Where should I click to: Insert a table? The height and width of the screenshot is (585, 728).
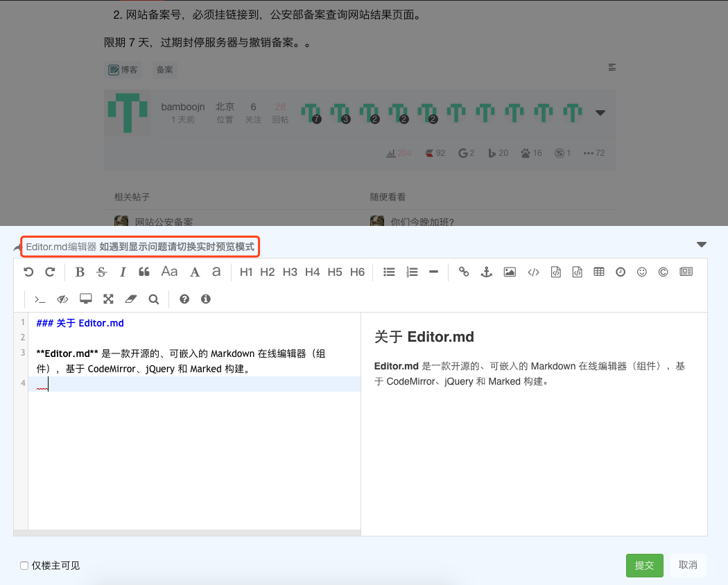pyautogui.click(x=599, y=272)
